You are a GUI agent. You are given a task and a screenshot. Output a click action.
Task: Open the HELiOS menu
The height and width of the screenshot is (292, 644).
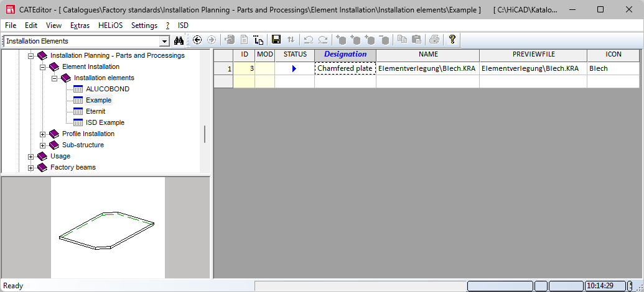coord(111,25)
